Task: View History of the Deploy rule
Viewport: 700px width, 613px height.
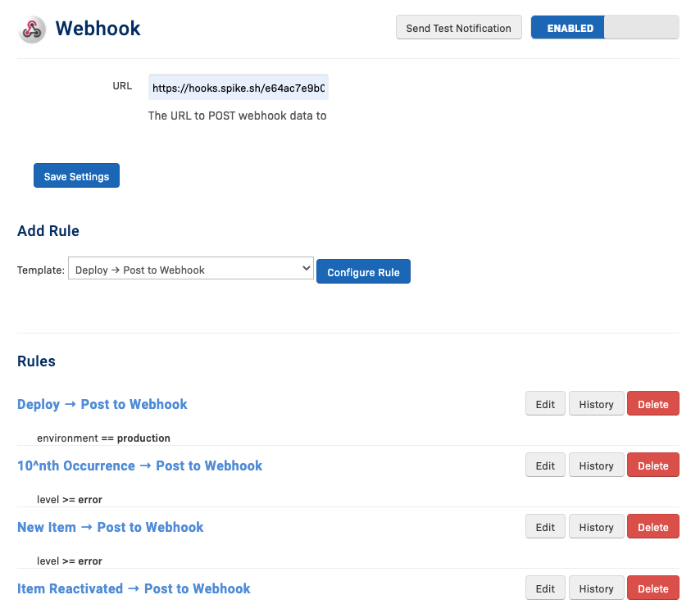Action: click(596, 404)
